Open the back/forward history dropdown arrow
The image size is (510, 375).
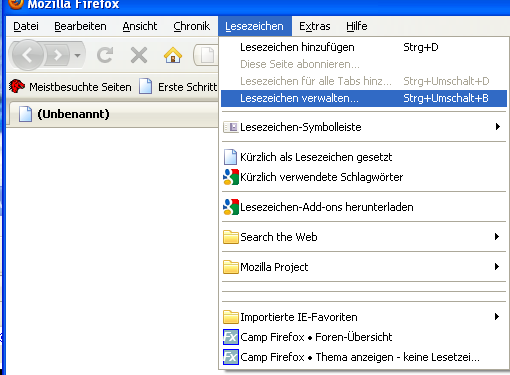point(78,55)
